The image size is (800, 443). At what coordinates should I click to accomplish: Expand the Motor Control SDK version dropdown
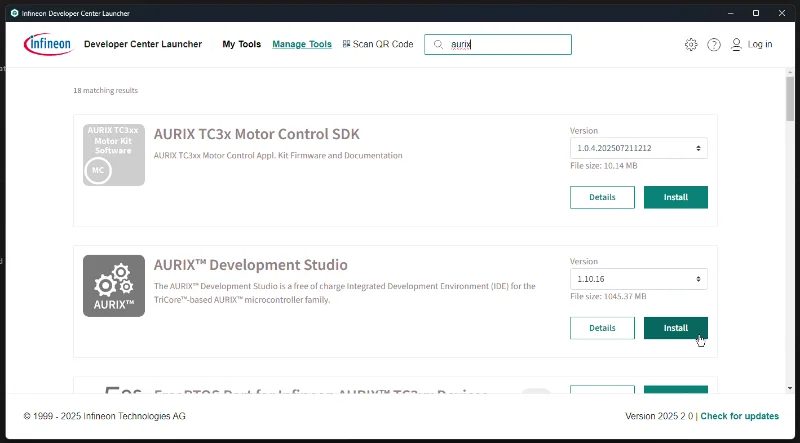pyautogui.click(x=638, y=148)
